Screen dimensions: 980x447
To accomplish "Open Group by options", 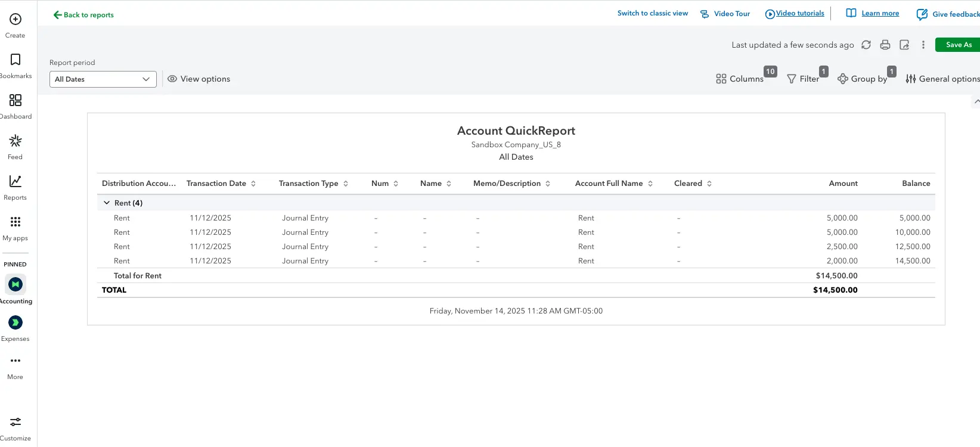I will [x=862, y=79].
